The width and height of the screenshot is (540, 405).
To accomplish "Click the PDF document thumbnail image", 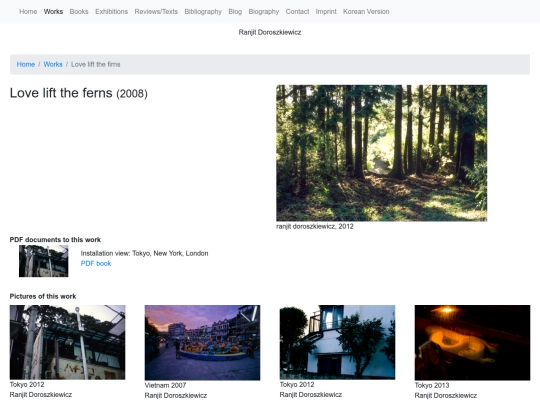I will (44, 261).
